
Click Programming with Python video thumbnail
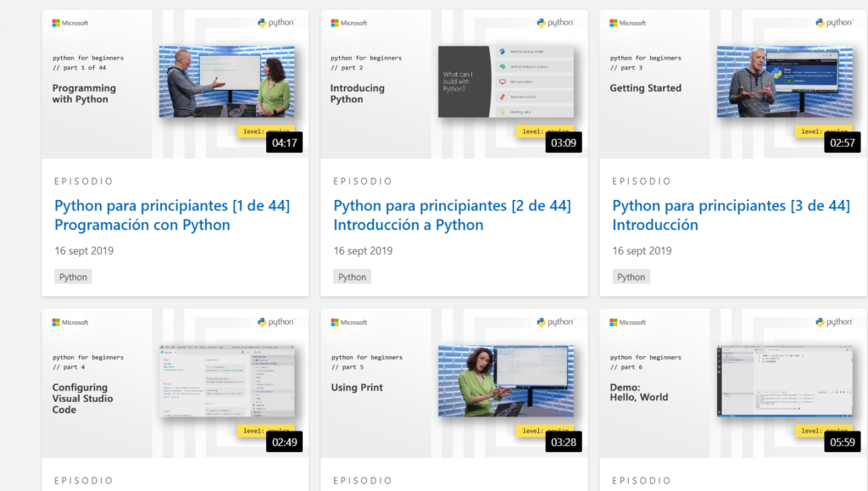[226, 81]
